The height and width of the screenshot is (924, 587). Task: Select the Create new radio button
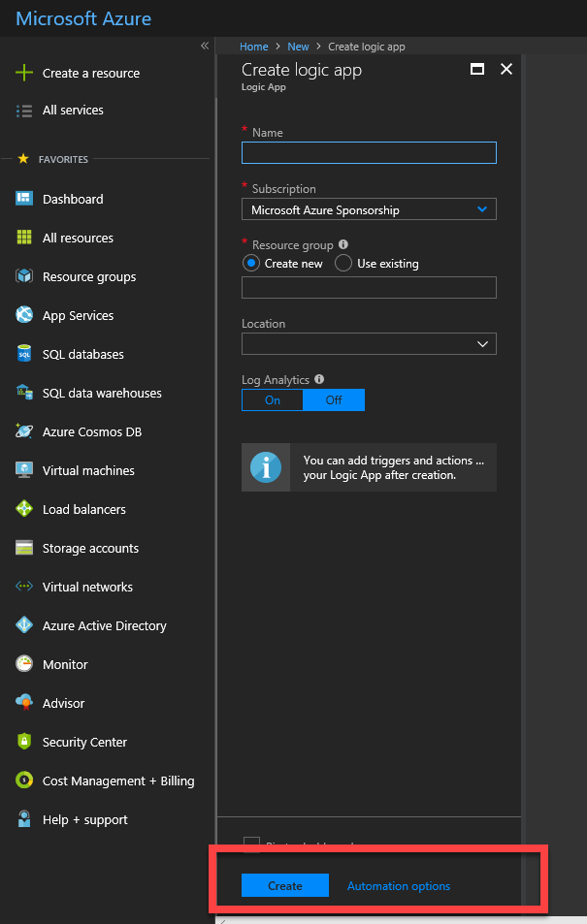[251, 264]
